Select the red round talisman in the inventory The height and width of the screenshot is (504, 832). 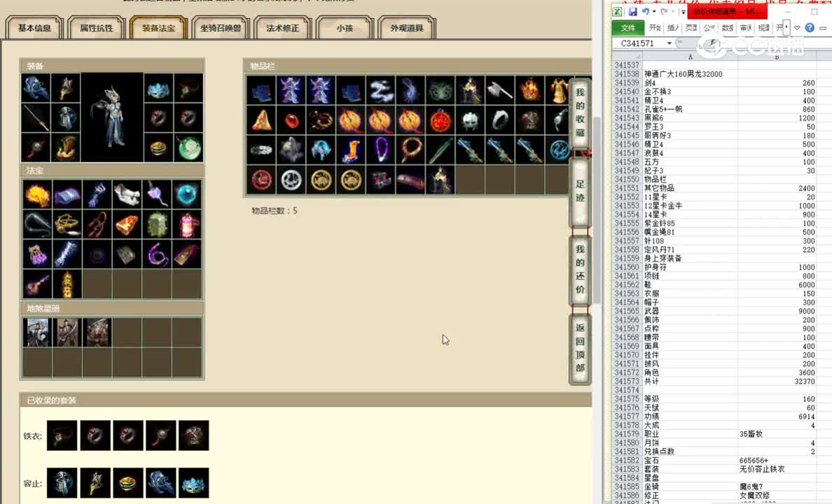[x=439, y=120]
